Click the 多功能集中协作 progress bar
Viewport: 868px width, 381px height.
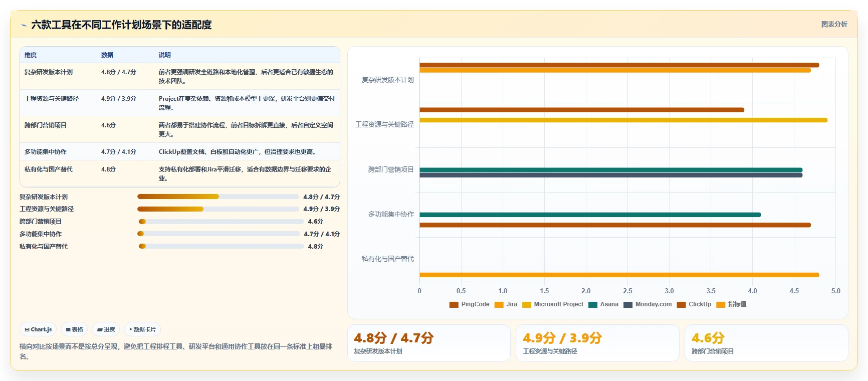pos(219,234)
